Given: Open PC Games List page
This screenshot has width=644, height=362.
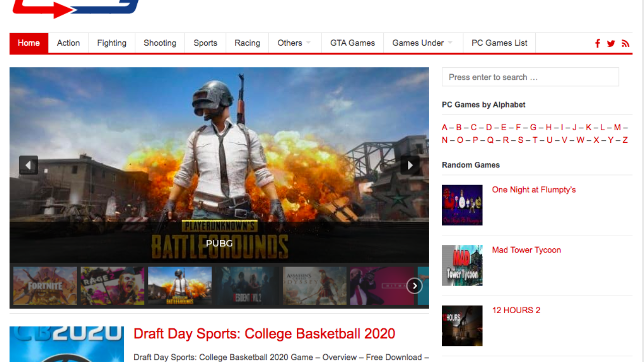Looking at the screenshot, I should (x=500, y=43).
